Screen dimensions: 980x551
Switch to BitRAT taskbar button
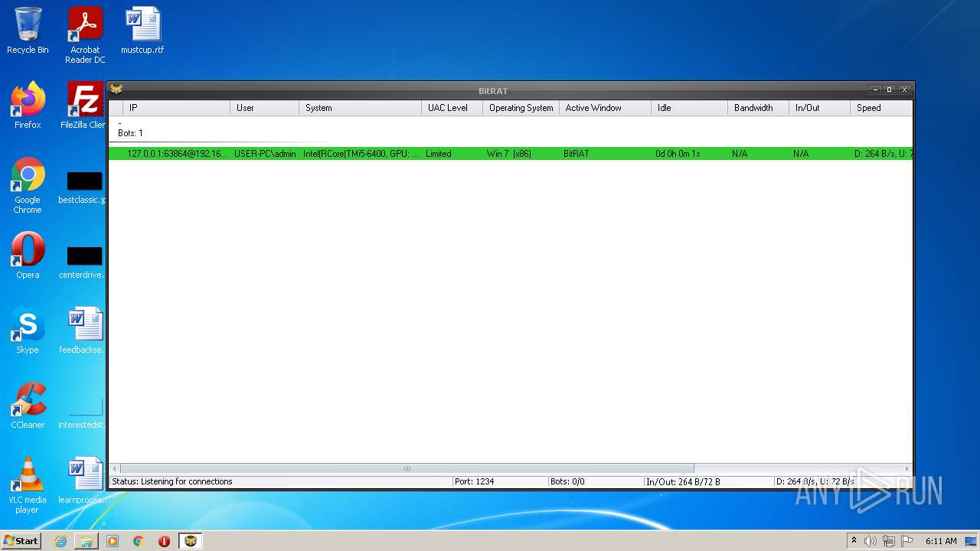pyautogui.click(x=191, y=541)
